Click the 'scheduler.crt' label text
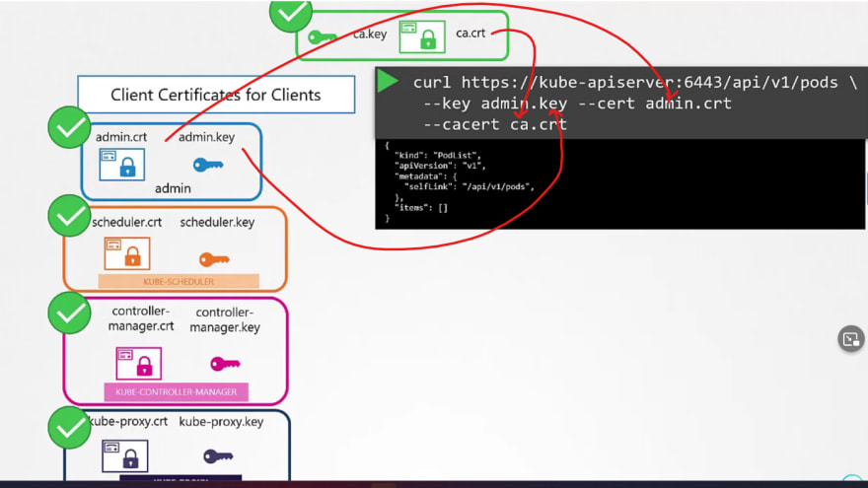This screenshot has height=488, width=868. [x=127, y=223]
